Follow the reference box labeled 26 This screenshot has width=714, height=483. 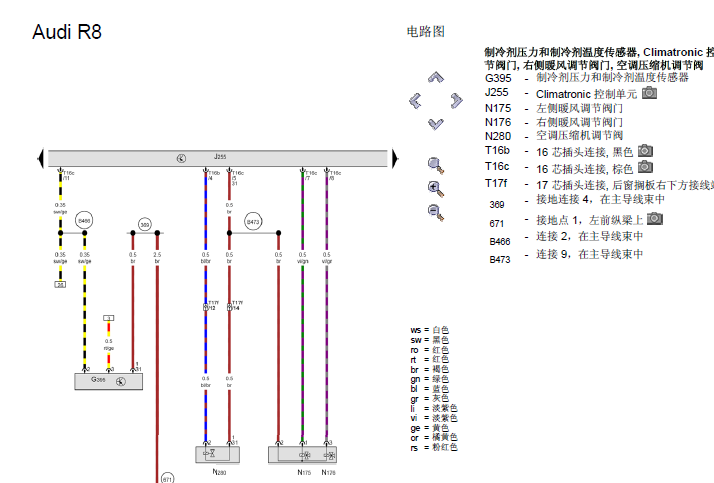pos(60,285)
